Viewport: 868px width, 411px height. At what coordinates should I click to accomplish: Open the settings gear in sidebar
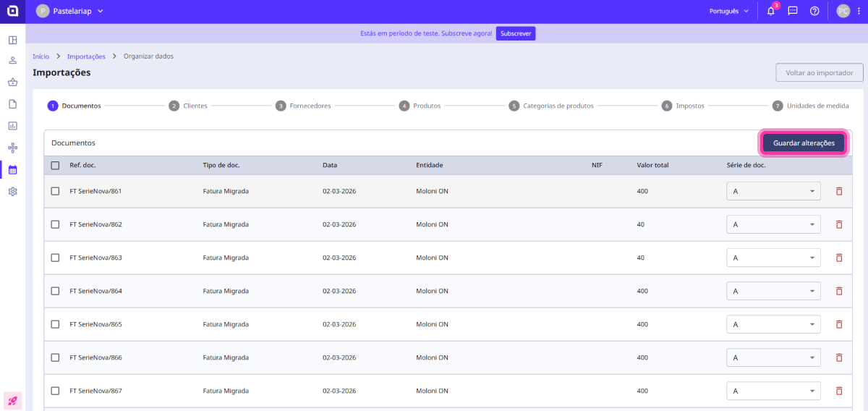point(12,192)
